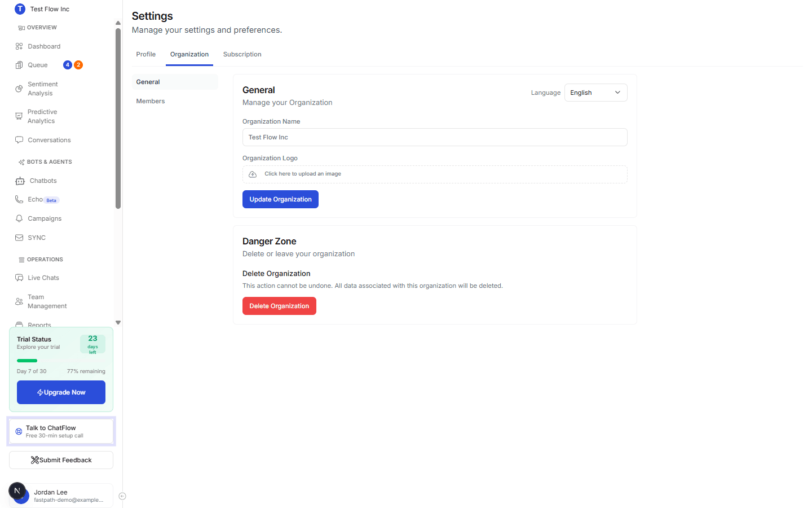Click the '77% remaining' trial text
The height and width of the screenshot is (508, 812).
click(86, 371)
